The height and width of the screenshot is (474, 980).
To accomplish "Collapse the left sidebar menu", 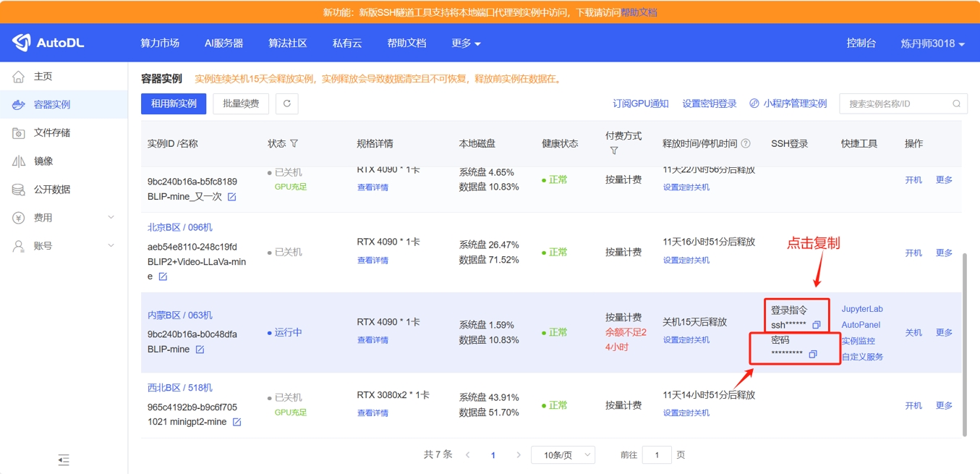I will coord(64,460).
